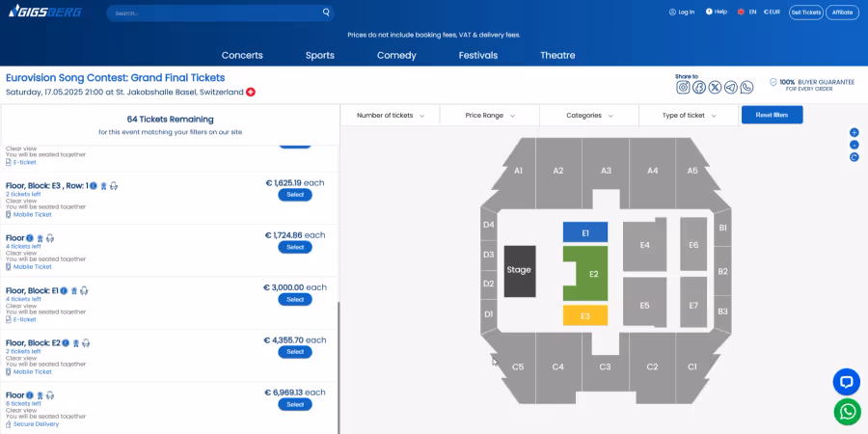Share event via WhatsApp share icon
This screenshot has width=868, height=434.
click(746, 88)
